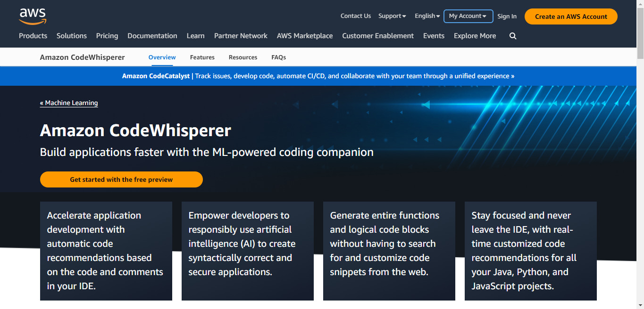Go to the AWS logo home
This screenshot has width=644, height=309.
click(x=33, y=16)
